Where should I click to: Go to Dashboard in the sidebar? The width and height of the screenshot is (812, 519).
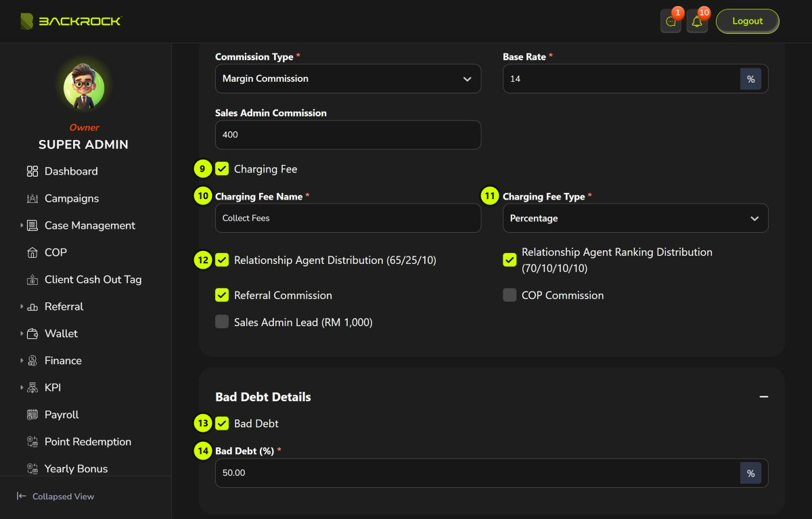click(x=71, y=171)
